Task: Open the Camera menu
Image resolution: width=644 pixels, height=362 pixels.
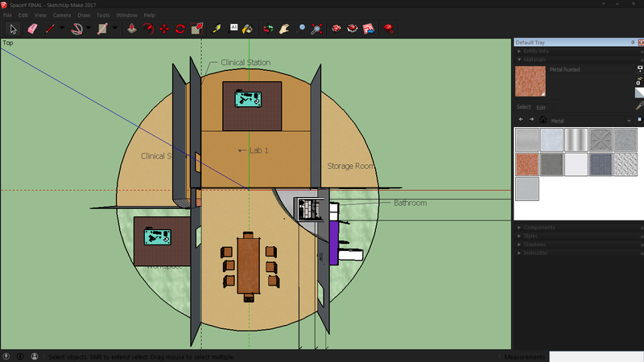Action: [62, 15]
